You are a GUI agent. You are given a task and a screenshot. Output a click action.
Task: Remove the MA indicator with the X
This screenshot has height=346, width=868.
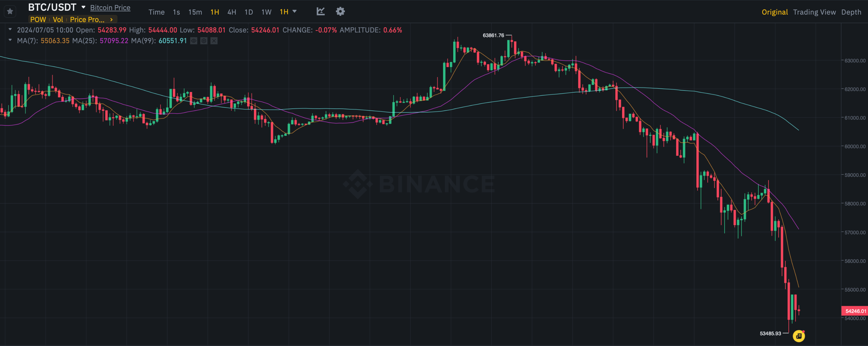coord(214,41)
